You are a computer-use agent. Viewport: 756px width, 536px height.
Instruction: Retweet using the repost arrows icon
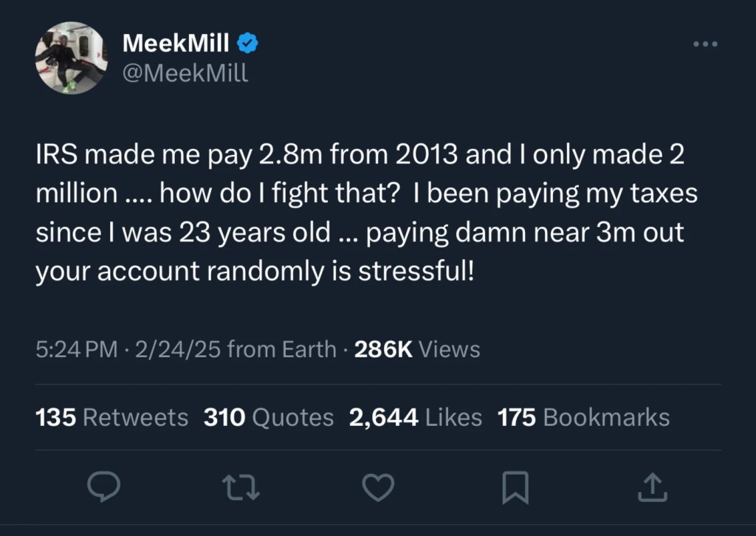point(241,487)
